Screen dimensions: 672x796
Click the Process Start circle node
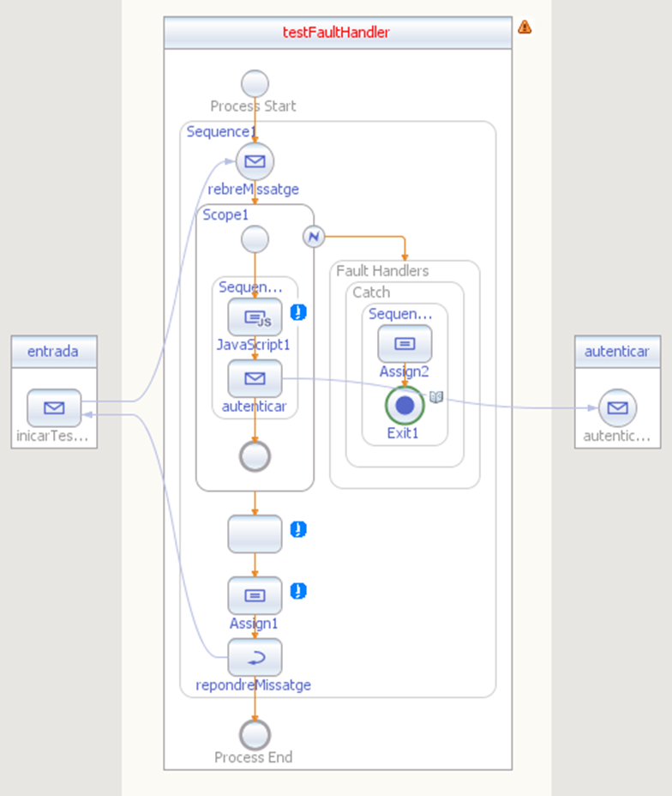tap(255, 83)
